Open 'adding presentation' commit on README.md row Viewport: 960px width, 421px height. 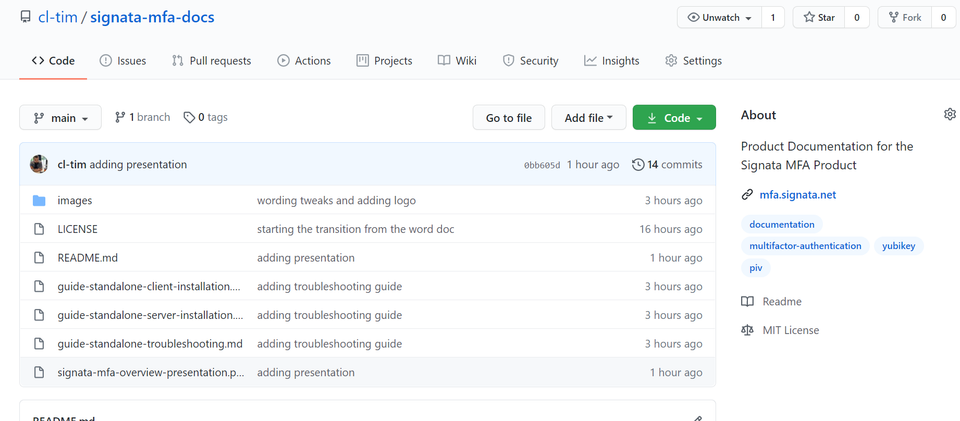tap(306, 258)
